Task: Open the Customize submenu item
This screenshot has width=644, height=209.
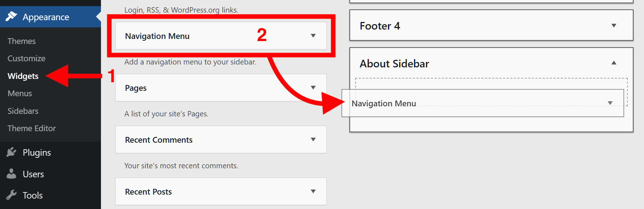Action: coord(26,58)
